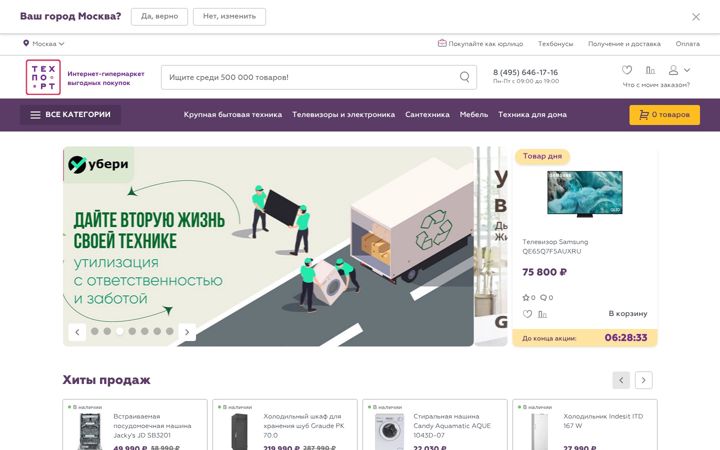Click the deal countdown timer
The width and height of the screenshot is (720, 450).
point(626,338)
